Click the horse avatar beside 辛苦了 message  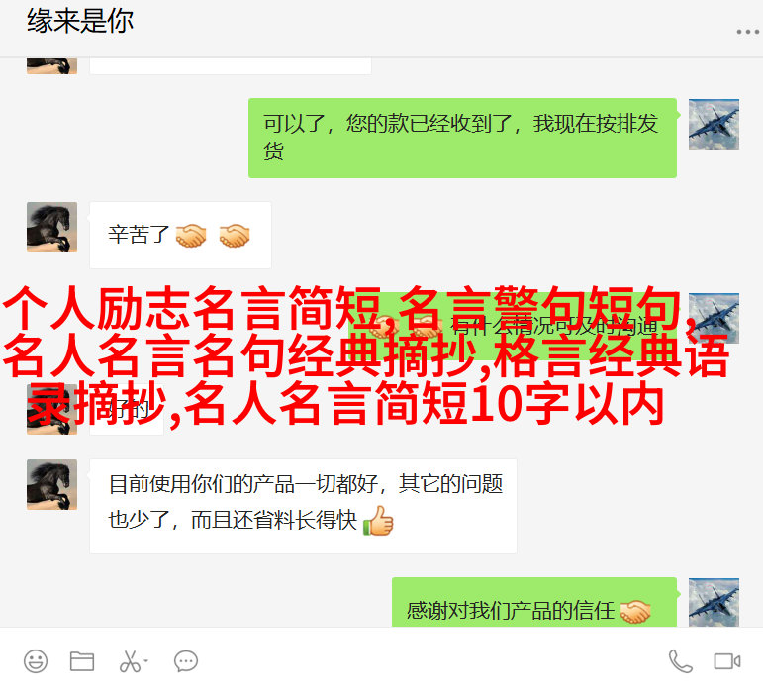(x=52, y=227)
